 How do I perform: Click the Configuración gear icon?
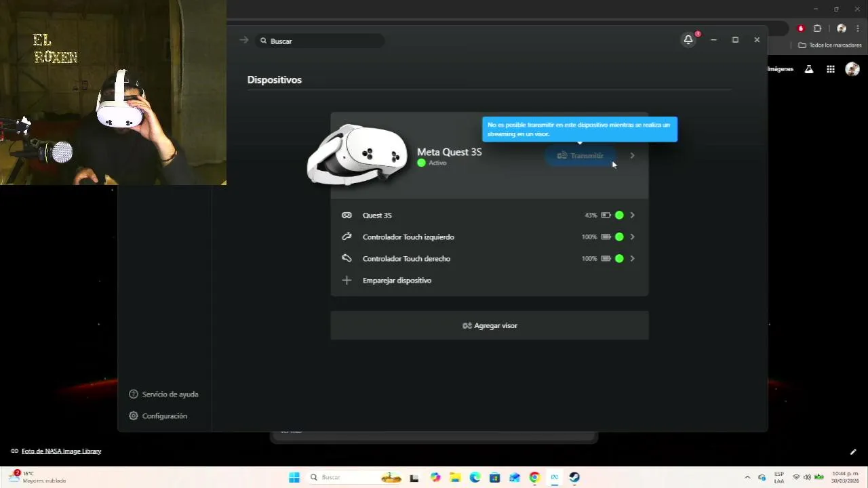133,415
